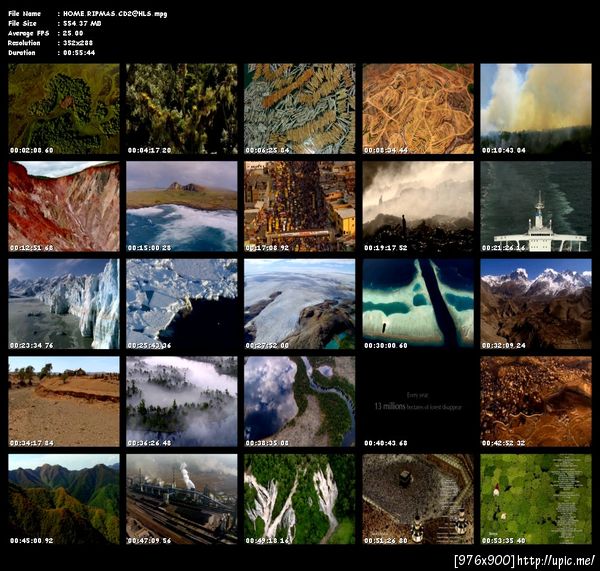Click red canyon frame at 00:12:51.68
The image size is (600, 571).
[x=64, y=207]
